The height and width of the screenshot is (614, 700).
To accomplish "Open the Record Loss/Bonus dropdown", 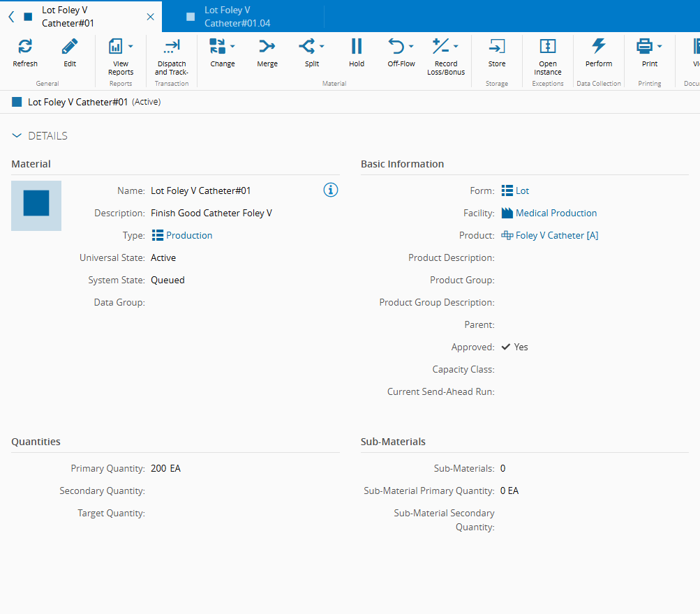I will [456, 47].
